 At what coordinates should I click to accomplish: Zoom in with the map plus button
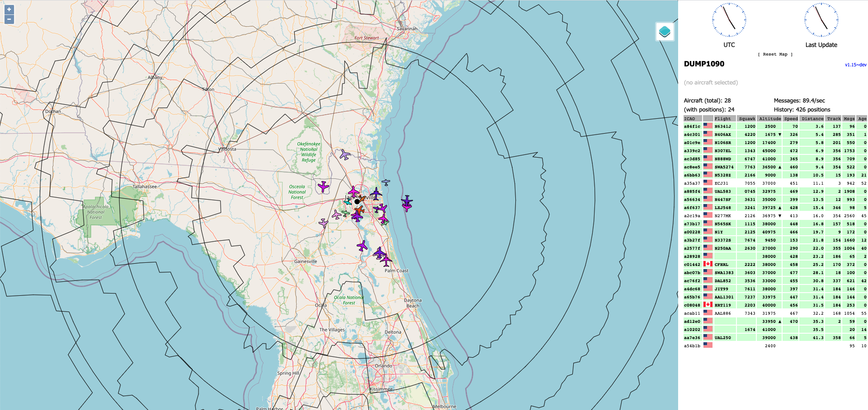pyautogui.click(x=9, y=9)
